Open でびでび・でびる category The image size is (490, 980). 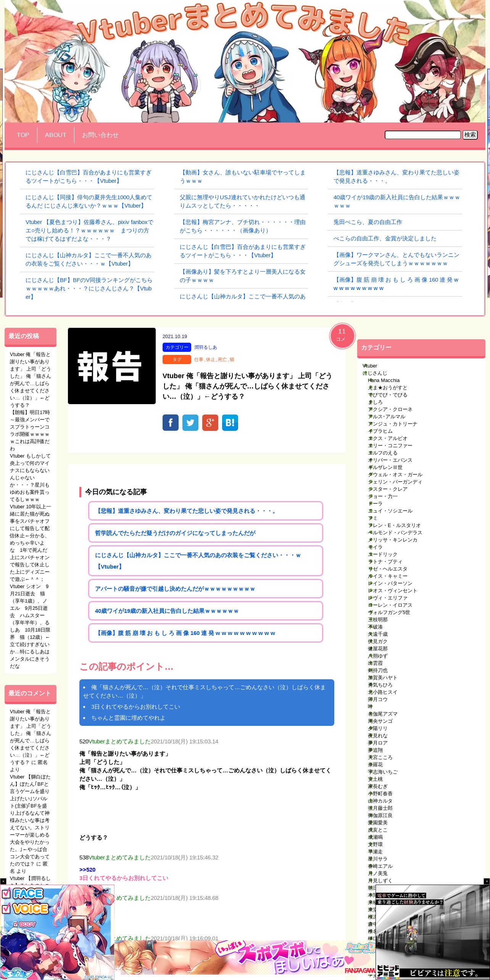(x=387, y=395)
